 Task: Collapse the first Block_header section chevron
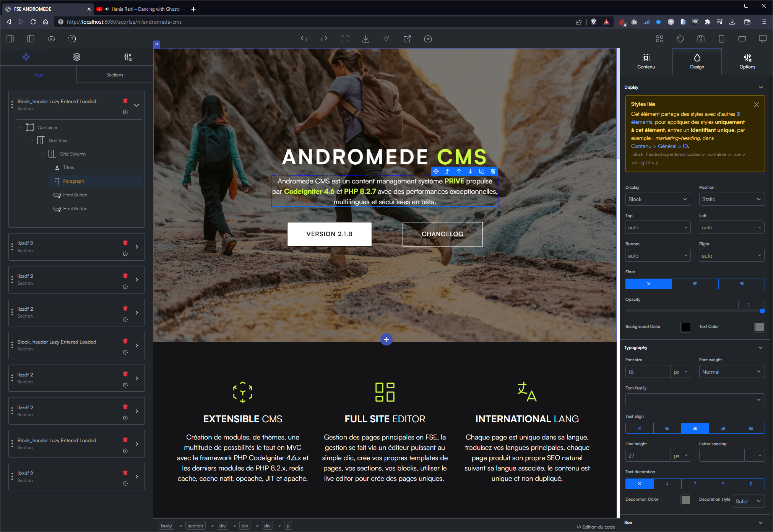pos(136,105)
